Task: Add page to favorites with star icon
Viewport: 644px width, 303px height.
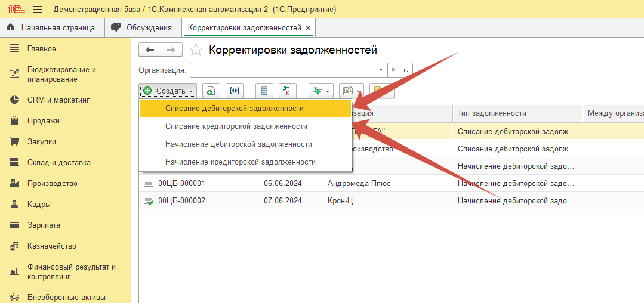Action: 196,50
